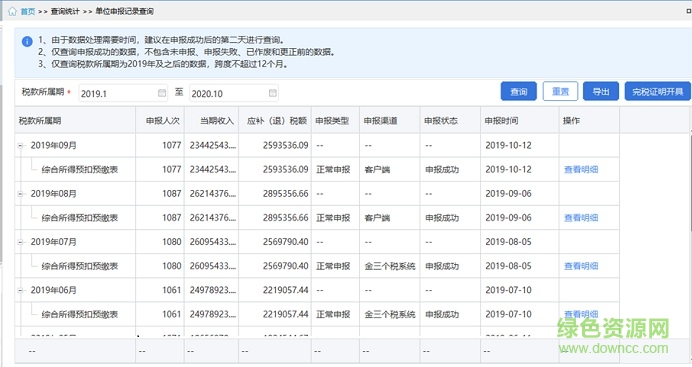Select 综合所得预扣预缴表 under 2019年08月
This screenshot has height=367, width=692.
pos(79,218)
